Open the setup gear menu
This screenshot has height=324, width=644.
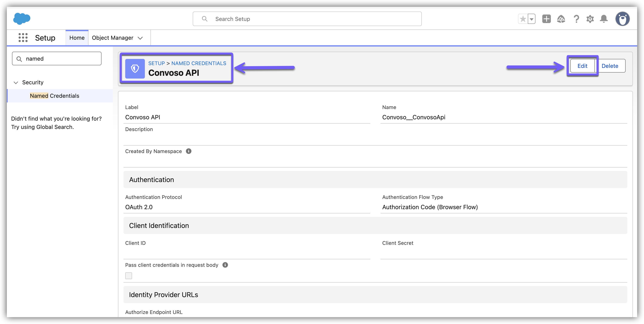tap(590, 19)
